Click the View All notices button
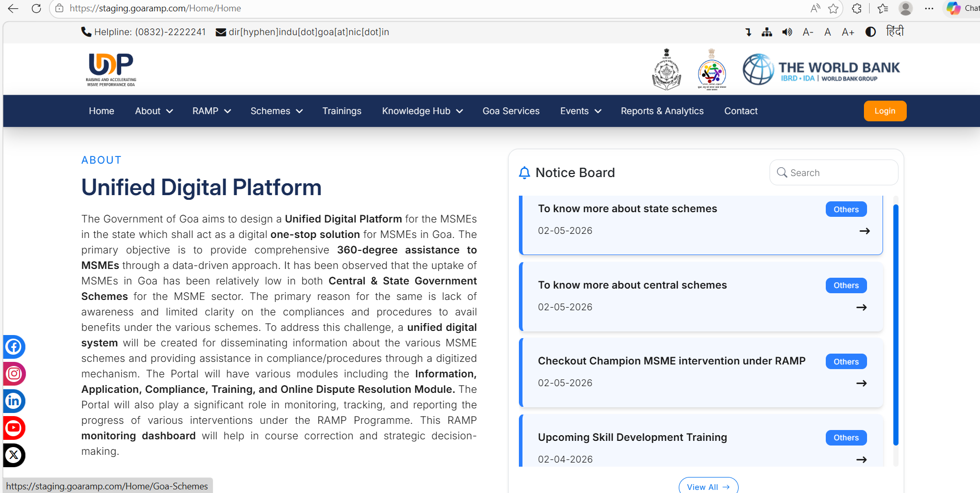This screenshot has width=980, height=493. [709, 486]
